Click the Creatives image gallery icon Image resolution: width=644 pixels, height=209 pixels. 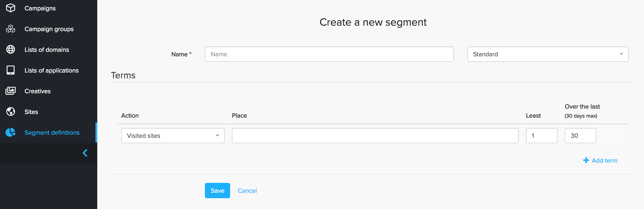(x=11, y=91)
